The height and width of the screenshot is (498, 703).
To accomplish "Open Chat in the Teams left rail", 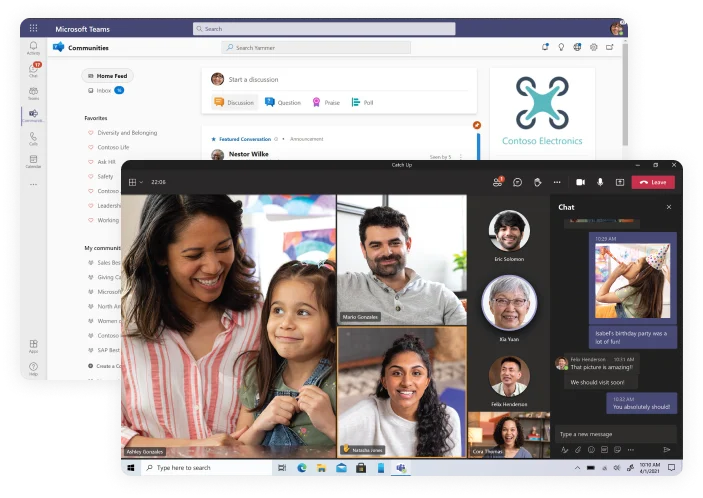I will (33, 70).
